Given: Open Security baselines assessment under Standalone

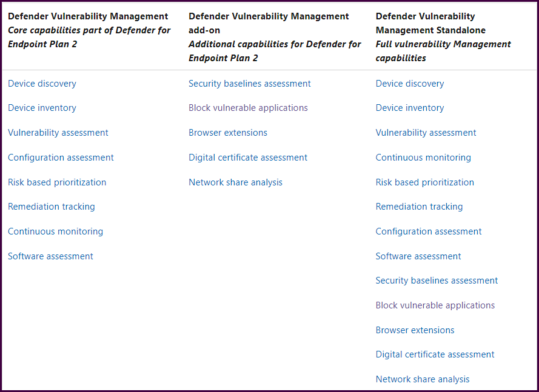Looking at the screenshot, I should [x=437, y=280].
